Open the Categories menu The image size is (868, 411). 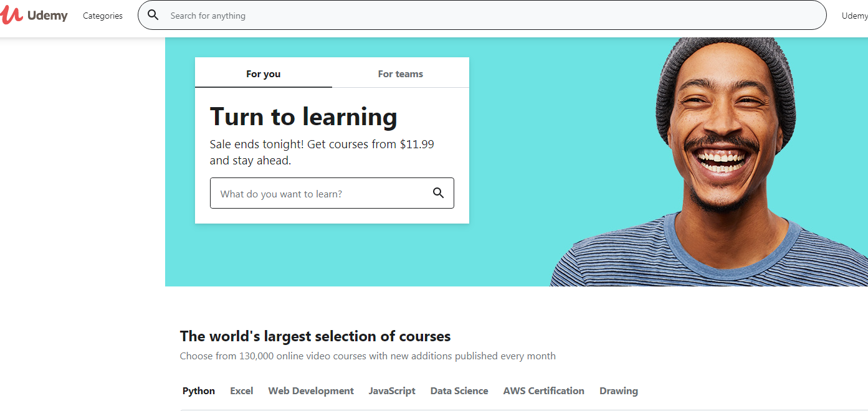(103, 16)
